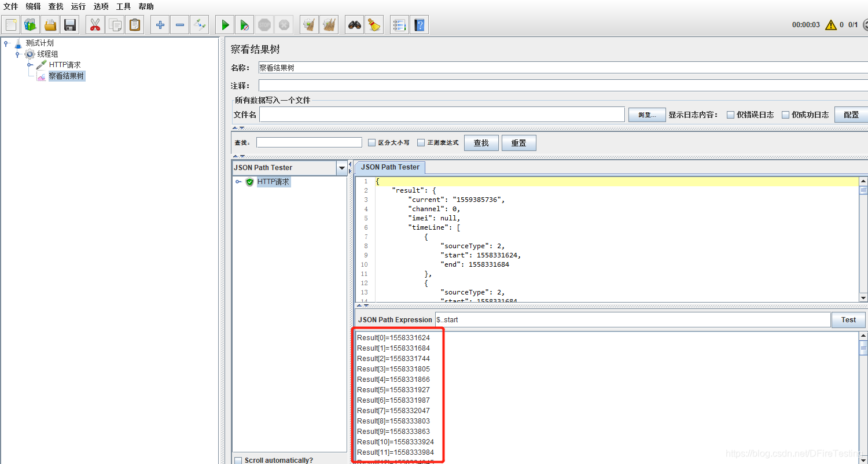
Task: Click the 查找 search text field
Action: tap(309, 142)
